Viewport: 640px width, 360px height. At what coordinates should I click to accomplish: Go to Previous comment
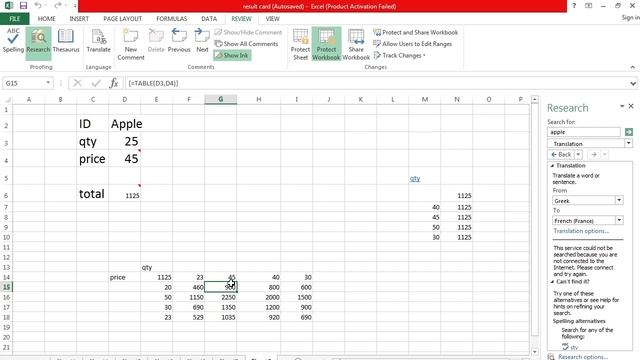[179, 41]
